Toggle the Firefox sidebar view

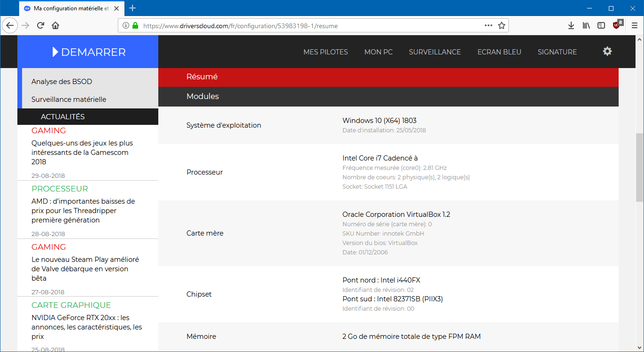pyautogui.click(x=601, y=26)
